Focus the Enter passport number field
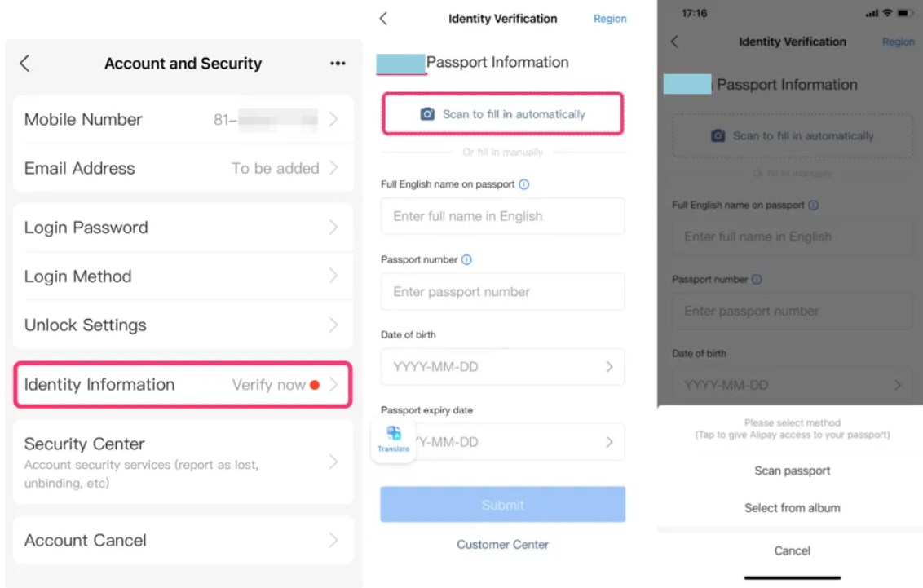Viewport: 923px width, 588px height. click(503, 291)
